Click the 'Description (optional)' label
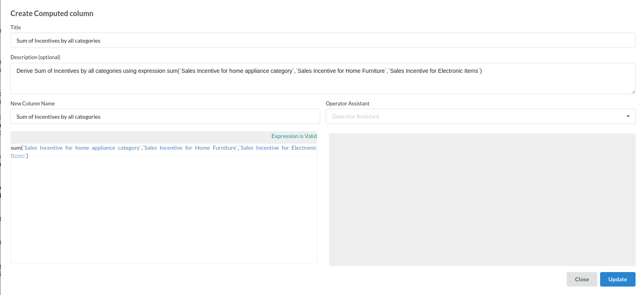Viewport: 644px width, 295px height. pos(35,57)
